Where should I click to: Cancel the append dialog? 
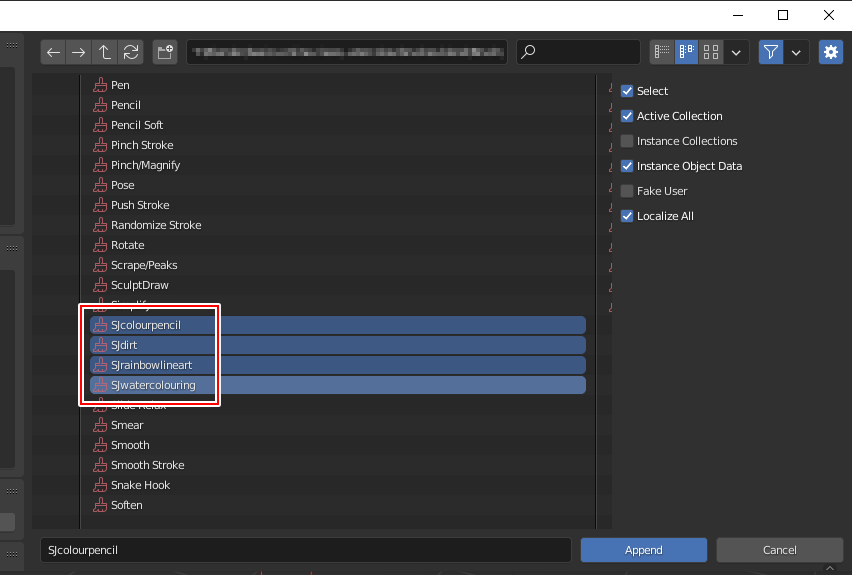(779, 550)
